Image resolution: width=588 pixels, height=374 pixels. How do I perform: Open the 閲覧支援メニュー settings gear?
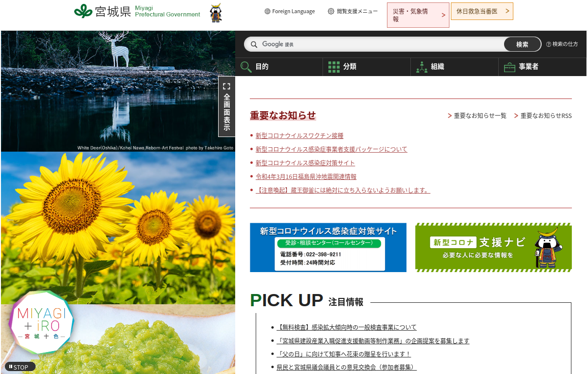tap(353, 11)
